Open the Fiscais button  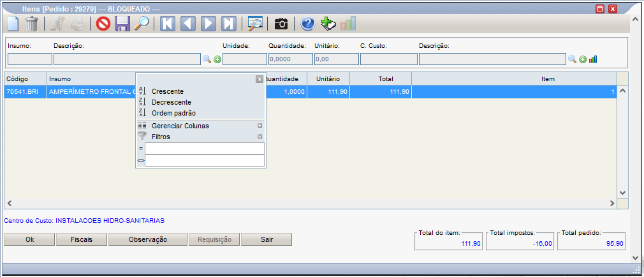[82, 239]
